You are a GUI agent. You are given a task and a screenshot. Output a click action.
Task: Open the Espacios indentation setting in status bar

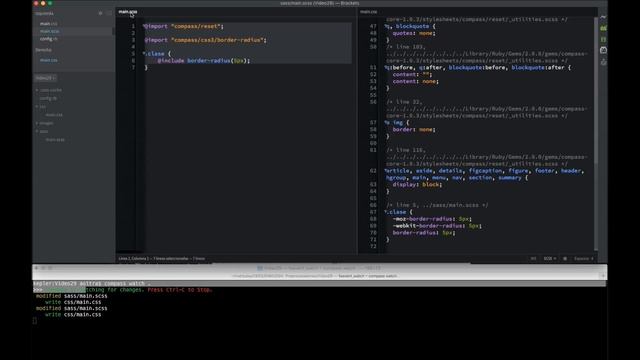(x=584, y=258)
